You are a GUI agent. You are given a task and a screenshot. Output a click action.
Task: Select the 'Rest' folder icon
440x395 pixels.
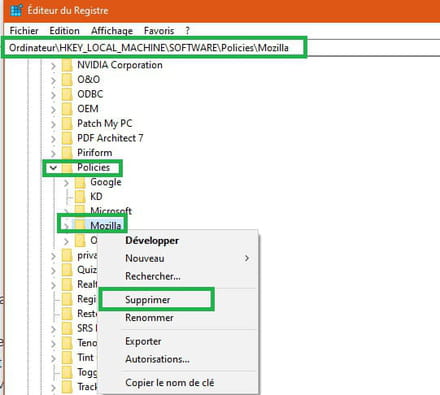click(x=67, y=314)
